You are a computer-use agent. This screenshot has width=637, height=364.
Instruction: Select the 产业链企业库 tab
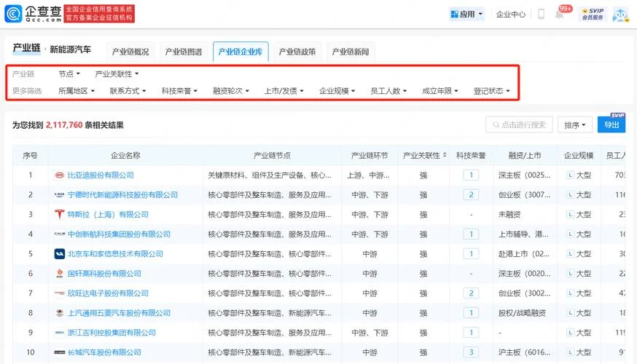click(x=241, y=52)
